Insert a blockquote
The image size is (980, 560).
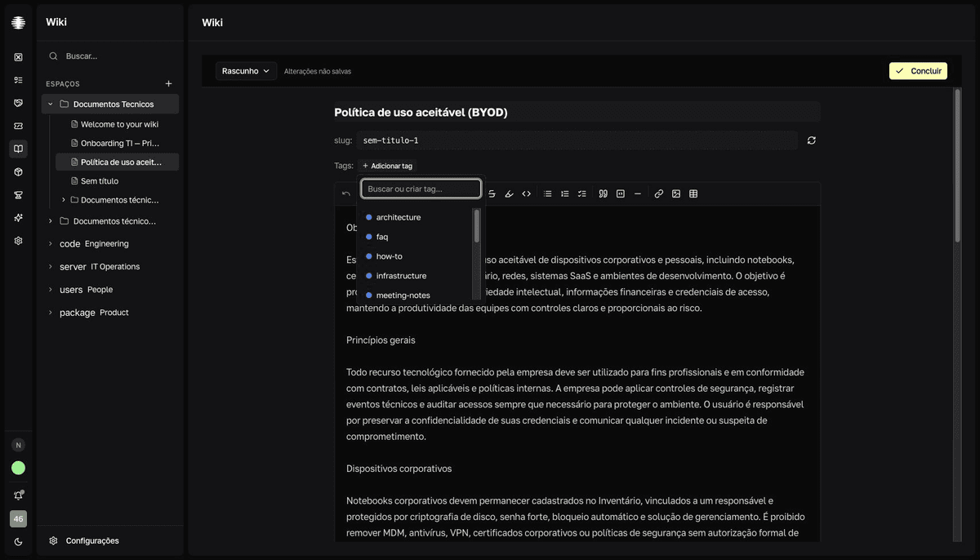coord(604,193)
